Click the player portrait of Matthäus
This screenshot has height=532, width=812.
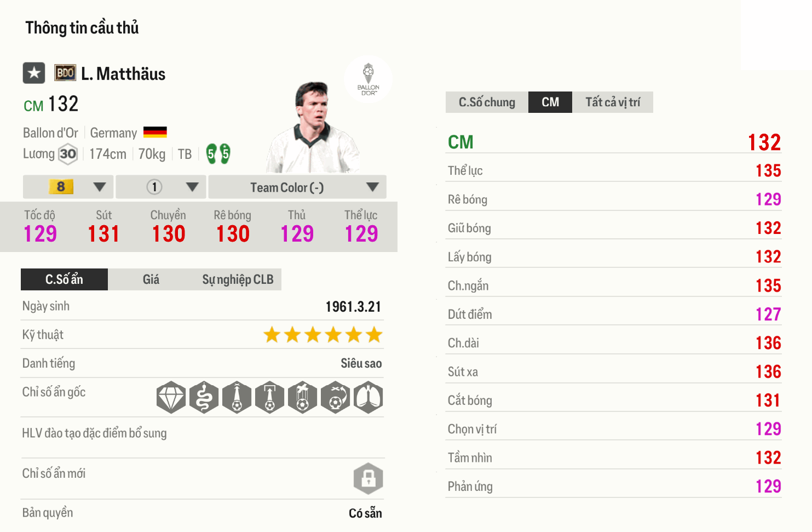(x=313, y=129)
